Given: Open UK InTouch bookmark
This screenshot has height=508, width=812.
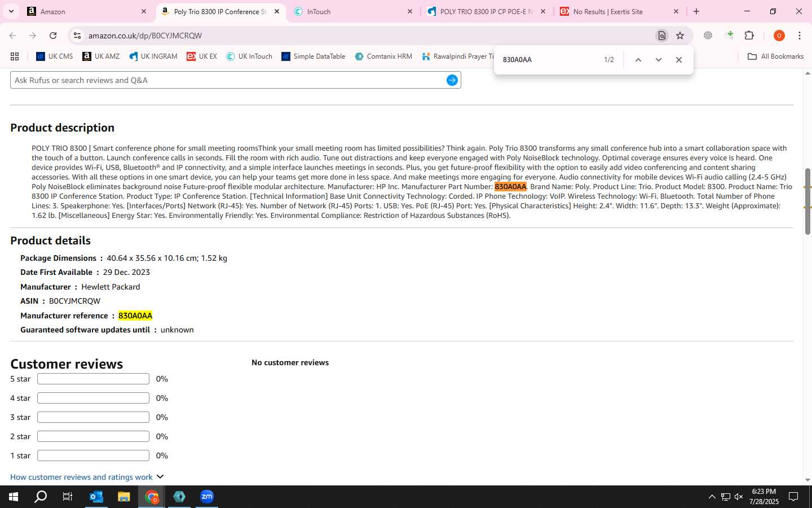Looking at the screenshot, I should 249,56.
